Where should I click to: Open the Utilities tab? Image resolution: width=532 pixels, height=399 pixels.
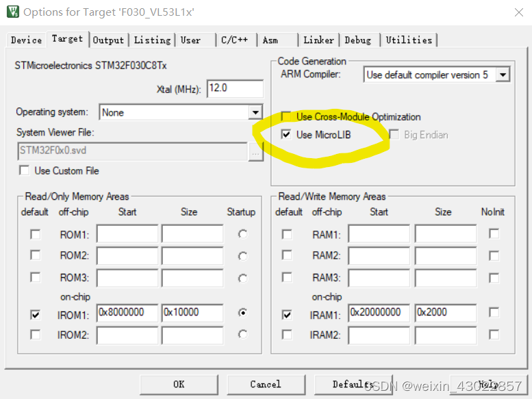[x=409, y=40]
